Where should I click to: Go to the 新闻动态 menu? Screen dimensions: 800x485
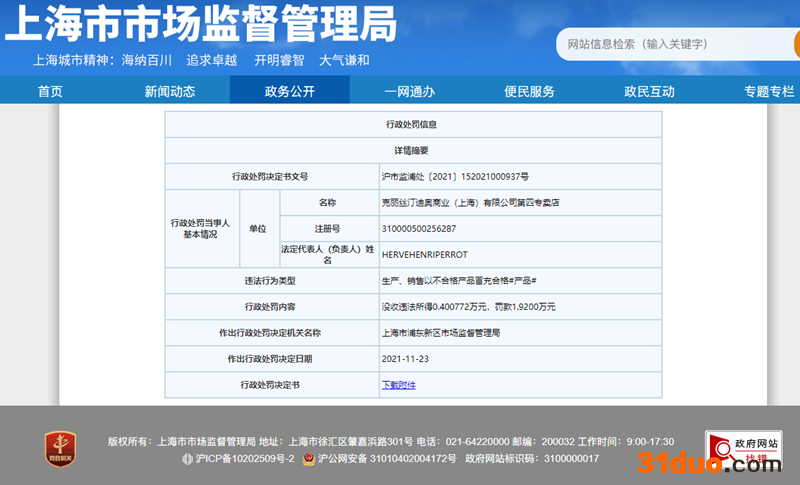(170, 91)
